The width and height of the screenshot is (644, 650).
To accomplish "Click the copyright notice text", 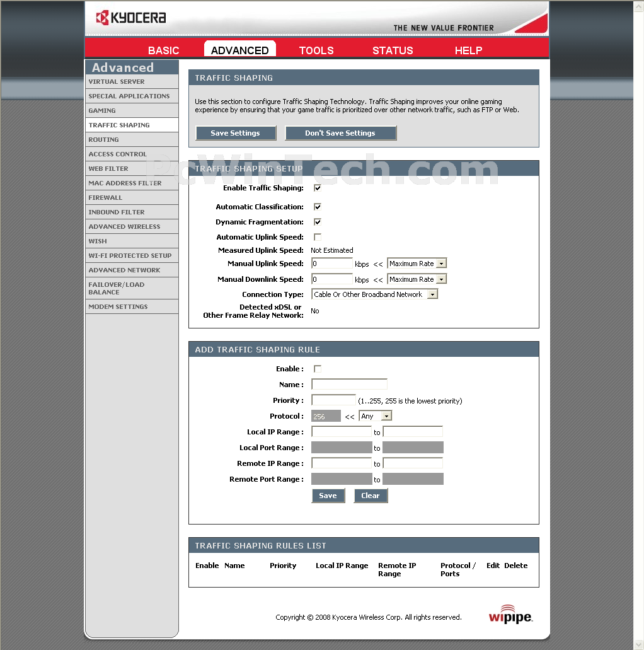I will click(369, 618).
